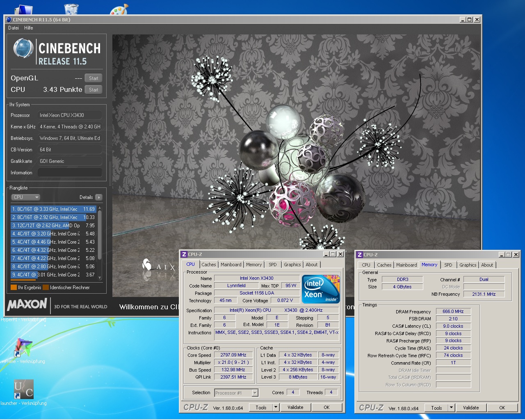
Task: Open the CPU ranking type dropdown
Action: click(x=25, y=197)
